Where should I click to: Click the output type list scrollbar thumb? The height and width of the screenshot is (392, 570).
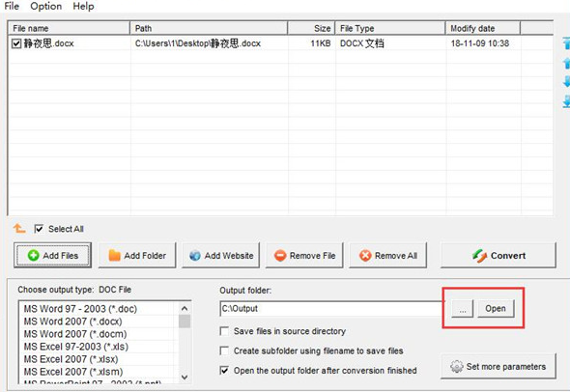click(x=185, y=322)
